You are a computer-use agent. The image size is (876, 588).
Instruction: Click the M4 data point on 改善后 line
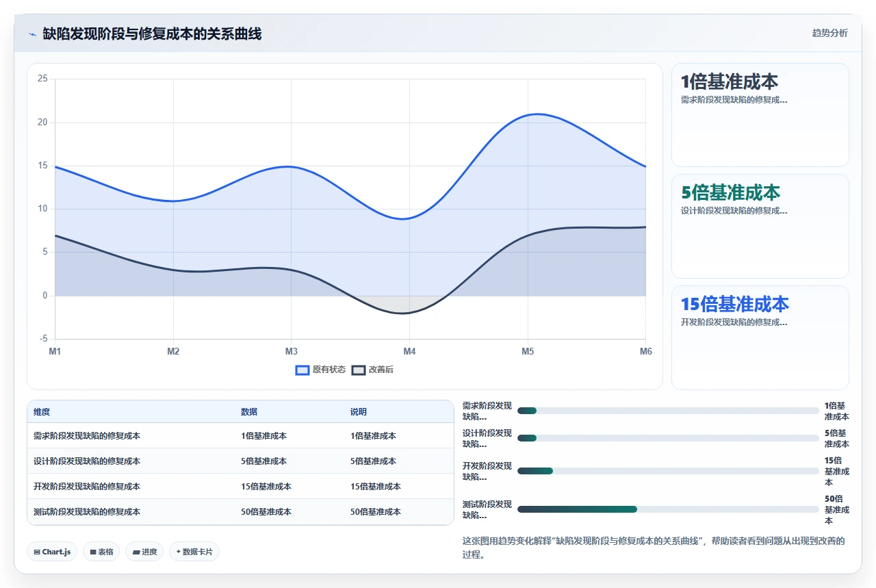409,313
